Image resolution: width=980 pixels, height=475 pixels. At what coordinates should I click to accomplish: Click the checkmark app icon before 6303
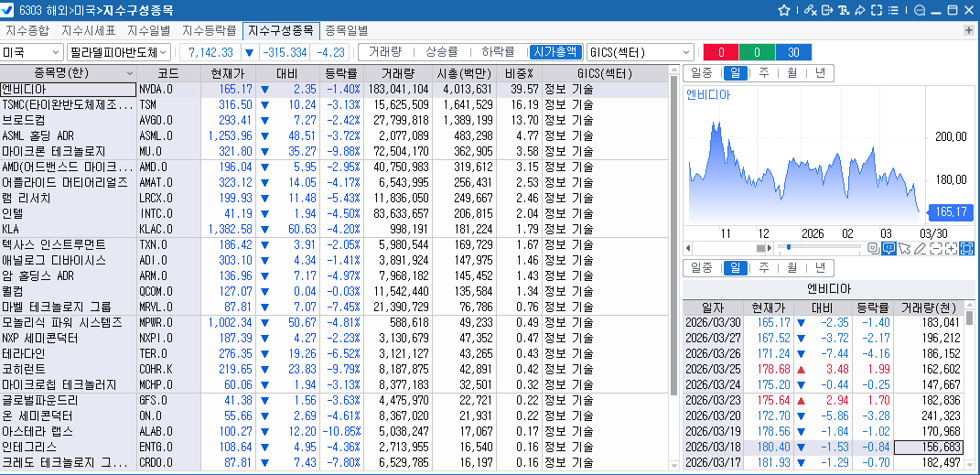point(8,10)
